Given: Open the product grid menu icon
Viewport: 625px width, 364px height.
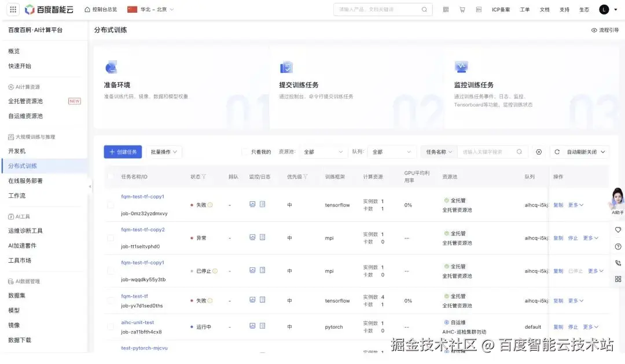Looking at the screenshot, I should pos(13,9).
